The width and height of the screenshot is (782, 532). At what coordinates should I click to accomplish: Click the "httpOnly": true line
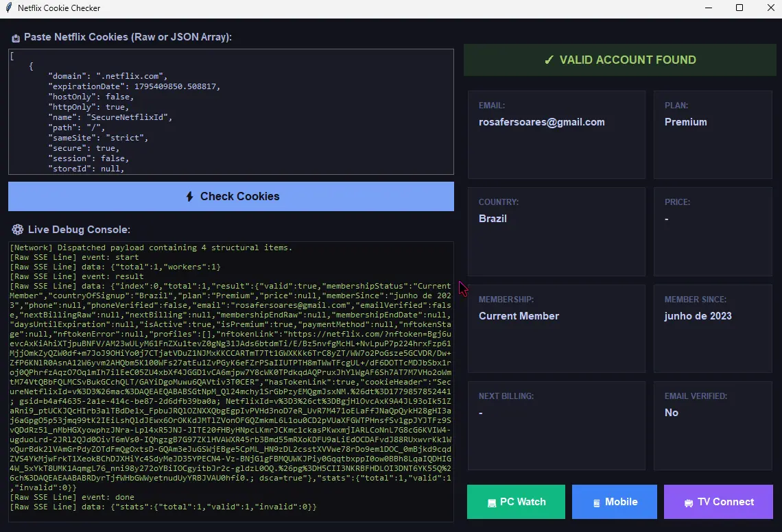[88, 107]
